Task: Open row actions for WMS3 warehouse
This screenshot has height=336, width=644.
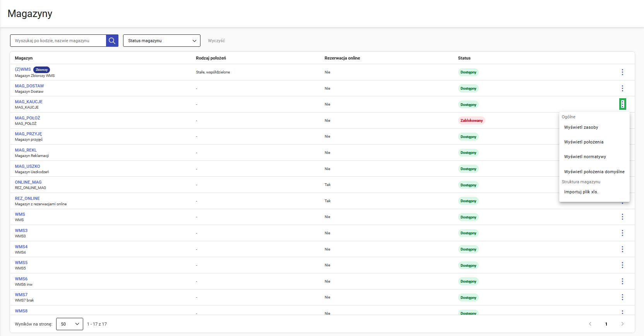Action: coord(622,233)
